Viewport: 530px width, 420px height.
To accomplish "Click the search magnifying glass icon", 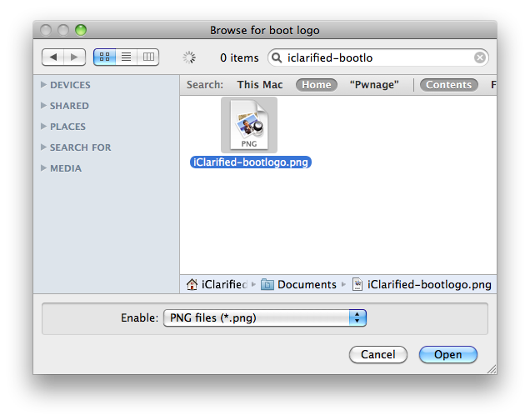I will pyautogui.click(x=279, y=57).
